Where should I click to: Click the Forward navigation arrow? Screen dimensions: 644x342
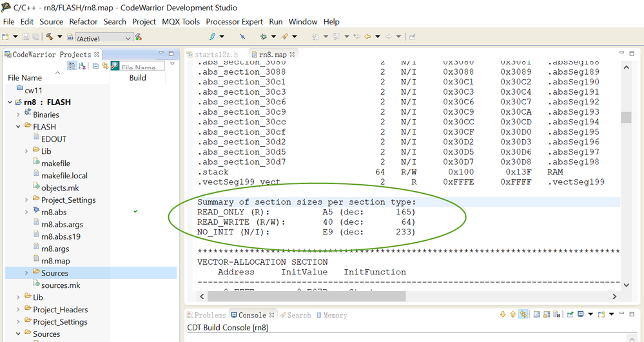(388, 37)
